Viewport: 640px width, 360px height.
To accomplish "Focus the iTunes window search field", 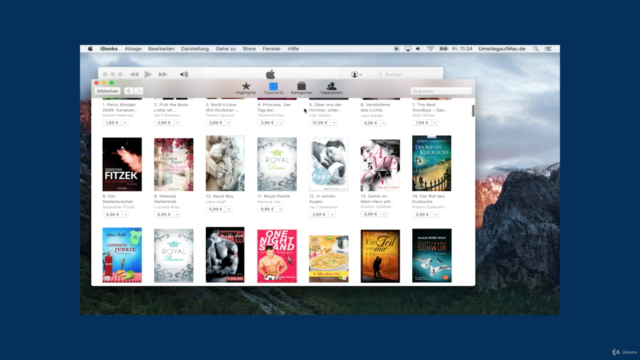I will (408, 75).
